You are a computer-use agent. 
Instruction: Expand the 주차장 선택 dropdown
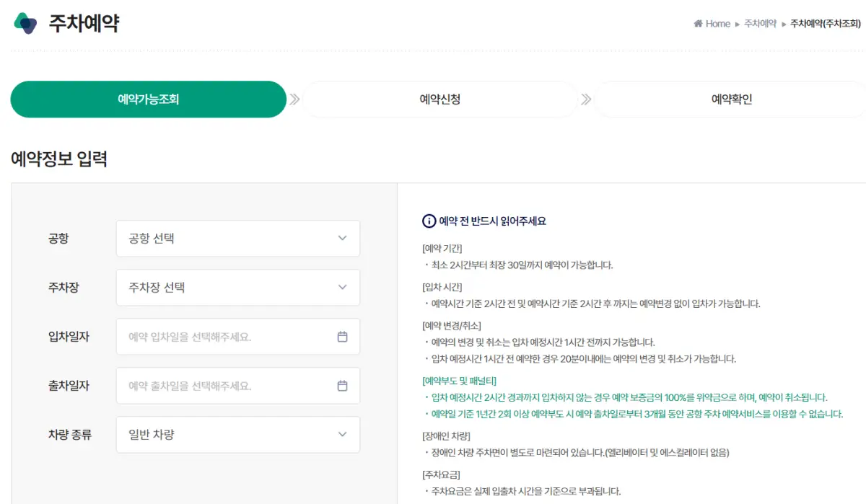point(238,288)
